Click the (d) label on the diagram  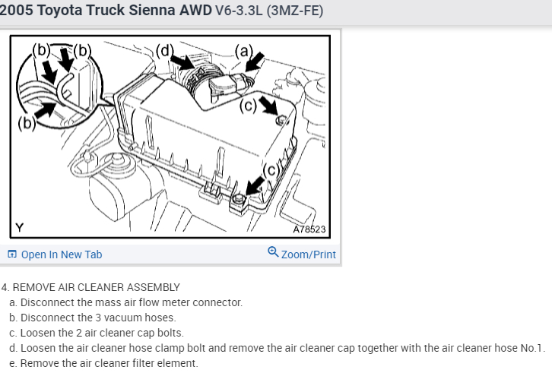click(x=165, y=52)
